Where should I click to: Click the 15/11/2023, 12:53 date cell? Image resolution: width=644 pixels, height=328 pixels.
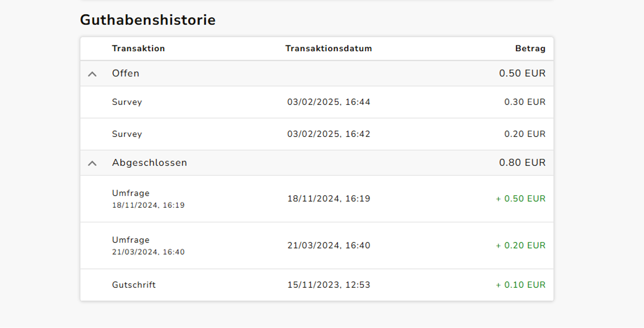(x=329, y=285)
